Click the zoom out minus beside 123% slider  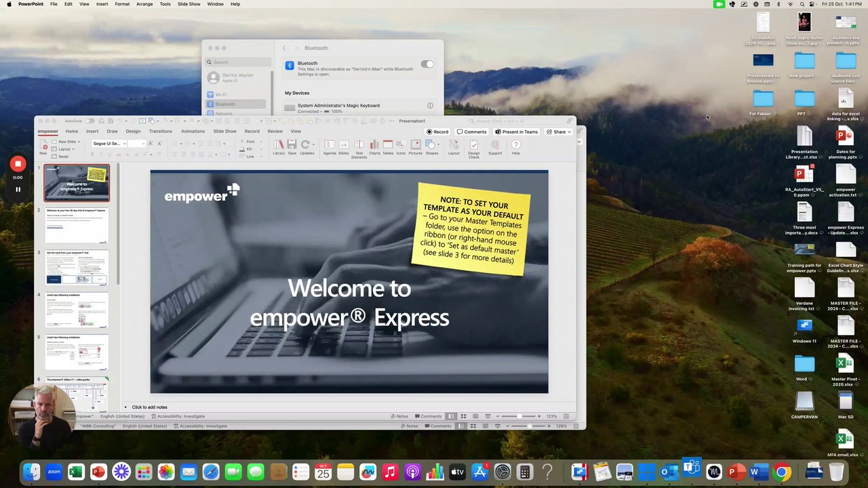tap(498, 416)
